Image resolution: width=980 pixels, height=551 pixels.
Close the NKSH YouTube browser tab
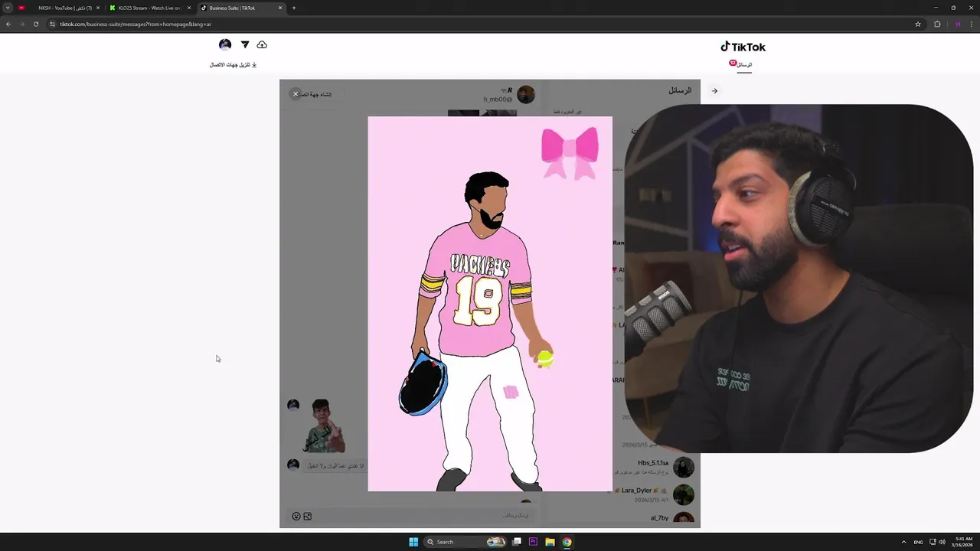tap(98, 8)
